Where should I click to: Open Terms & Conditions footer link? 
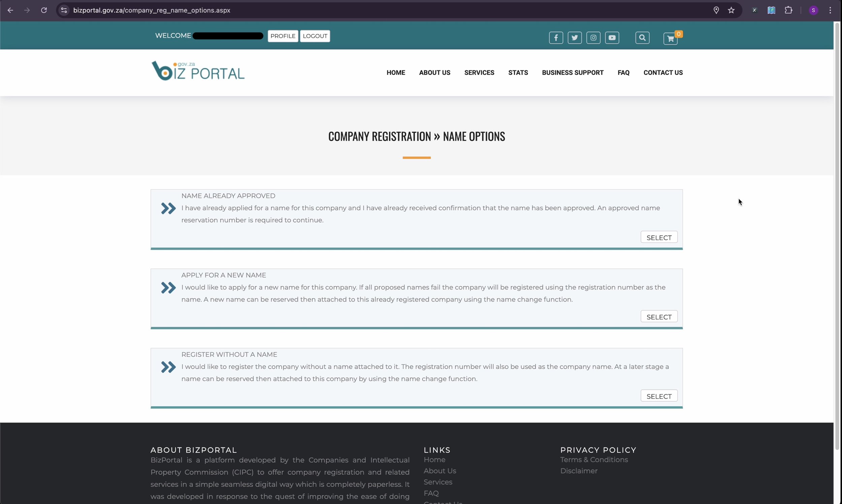click(x=594, y=460)
